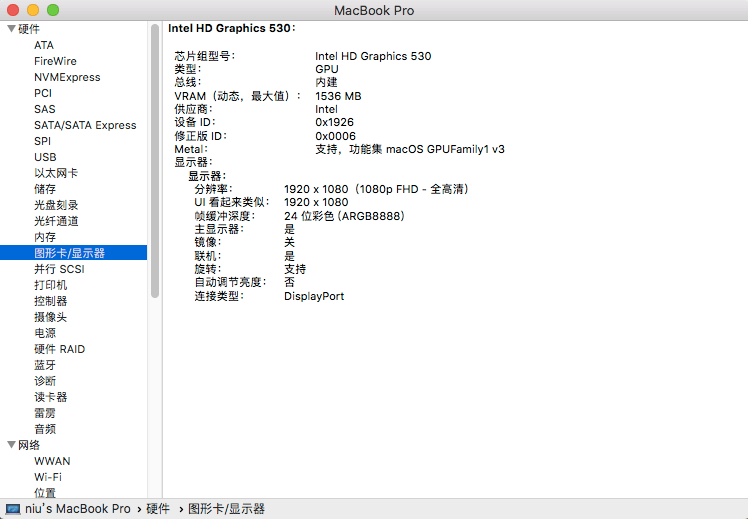Click the 镜像 value 关
The width and height of the screenshot is (748, 519).
(290, 242)
